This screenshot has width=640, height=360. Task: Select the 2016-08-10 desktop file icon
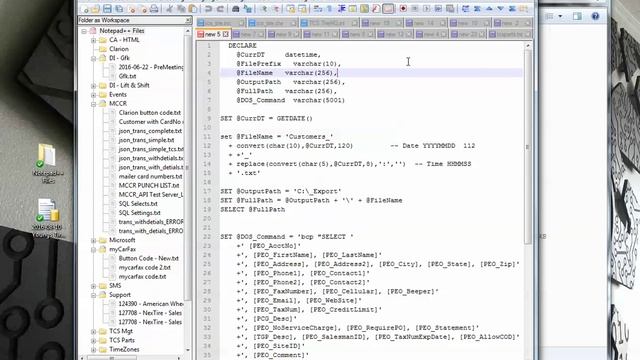point(47,218)
